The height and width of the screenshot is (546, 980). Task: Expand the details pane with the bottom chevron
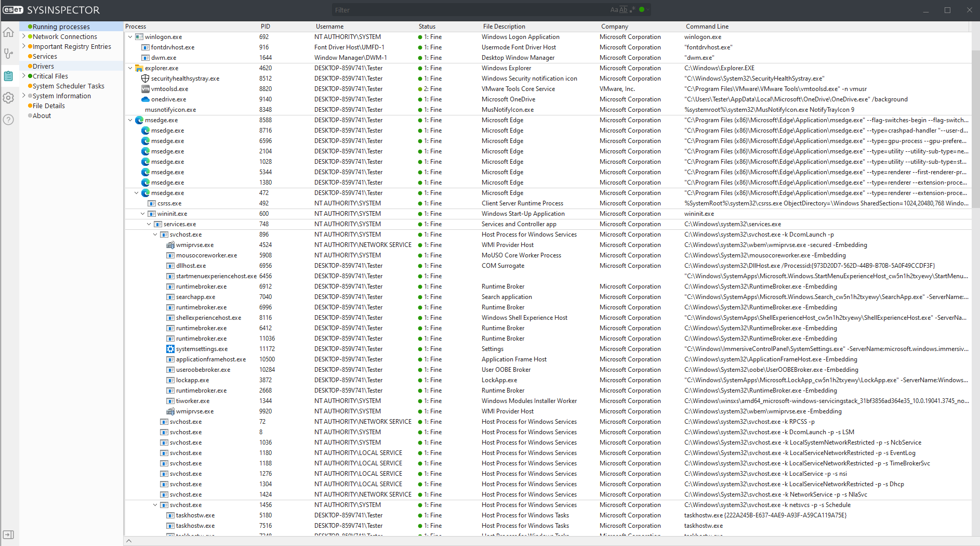(129, 541)
